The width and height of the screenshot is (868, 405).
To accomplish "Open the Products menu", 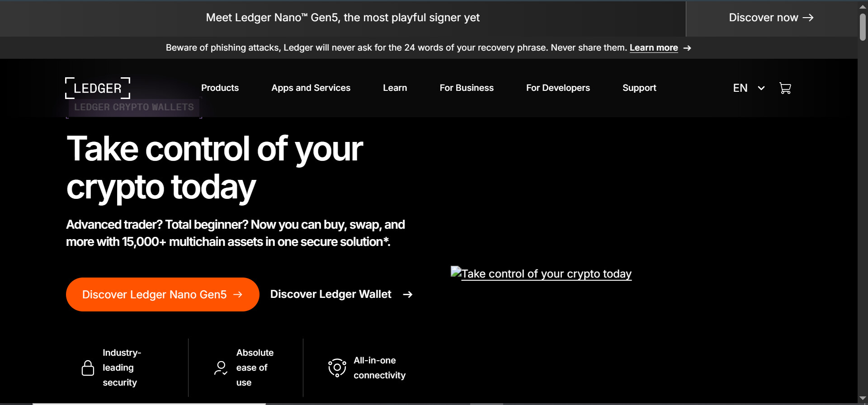I will click(x=220, y=88).
